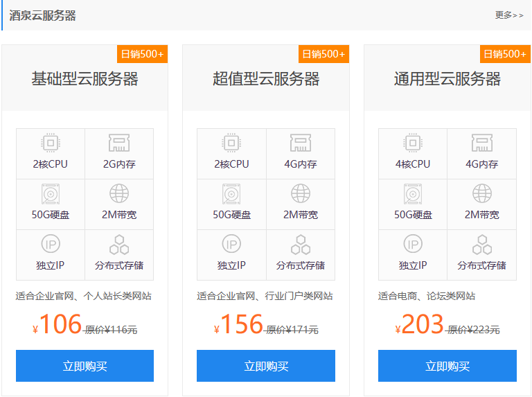Click the hexagon storage icon in 通用型 card
Image resolution: width=532 pixels, height=397 pixels.
click(482, 245)
